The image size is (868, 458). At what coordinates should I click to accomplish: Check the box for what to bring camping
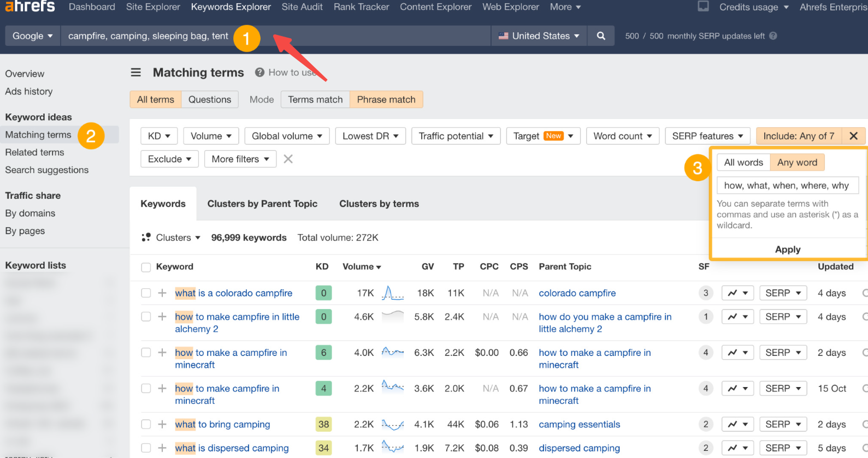pos(146,424)
